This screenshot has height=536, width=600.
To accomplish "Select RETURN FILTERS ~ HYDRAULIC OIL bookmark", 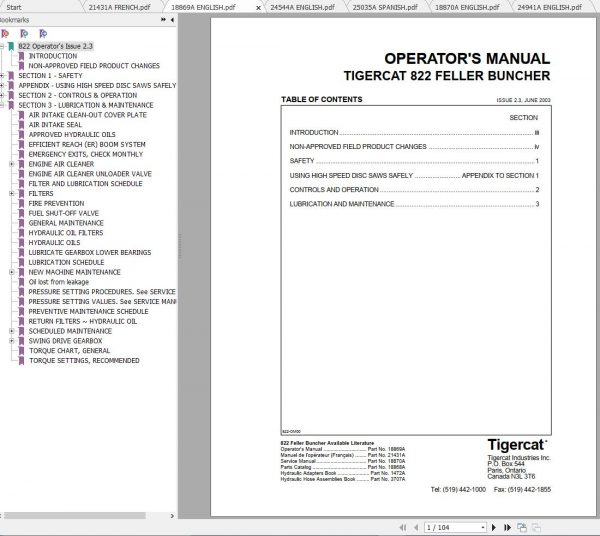I will (83, 321).
